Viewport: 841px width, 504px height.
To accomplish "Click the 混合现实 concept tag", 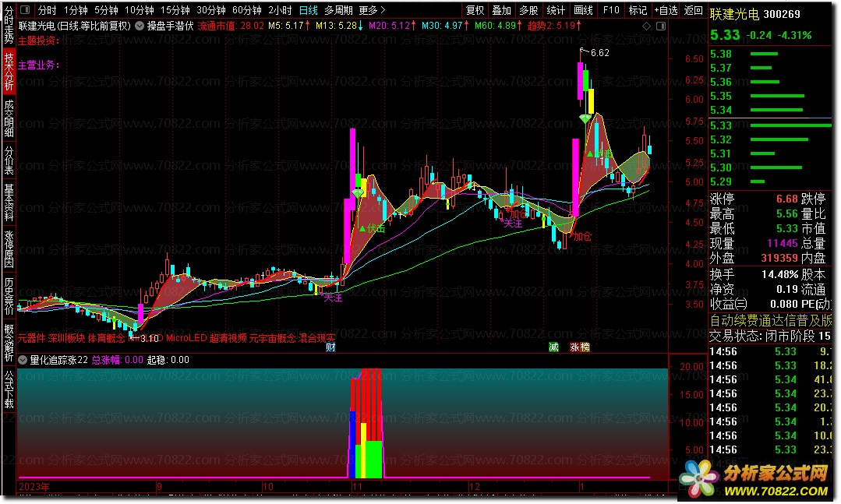I will [x=317, y=338].
